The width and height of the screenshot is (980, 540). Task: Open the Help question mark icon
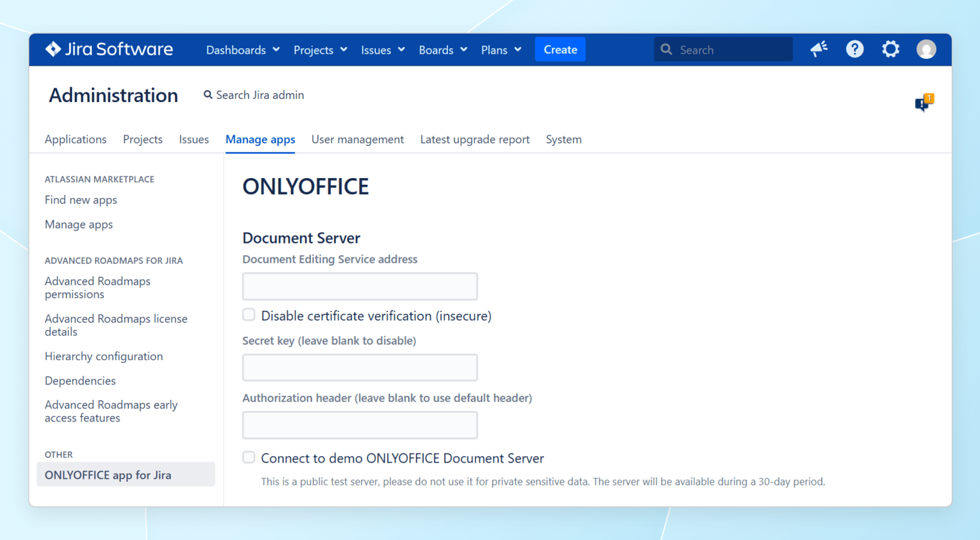[854, 49]
